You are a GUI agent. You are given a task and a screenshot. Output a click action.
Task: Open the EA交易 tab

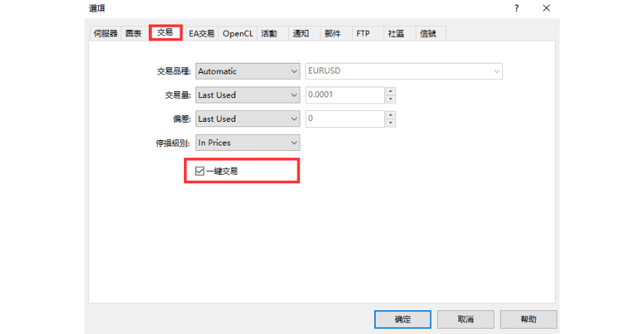coord(202,34)
